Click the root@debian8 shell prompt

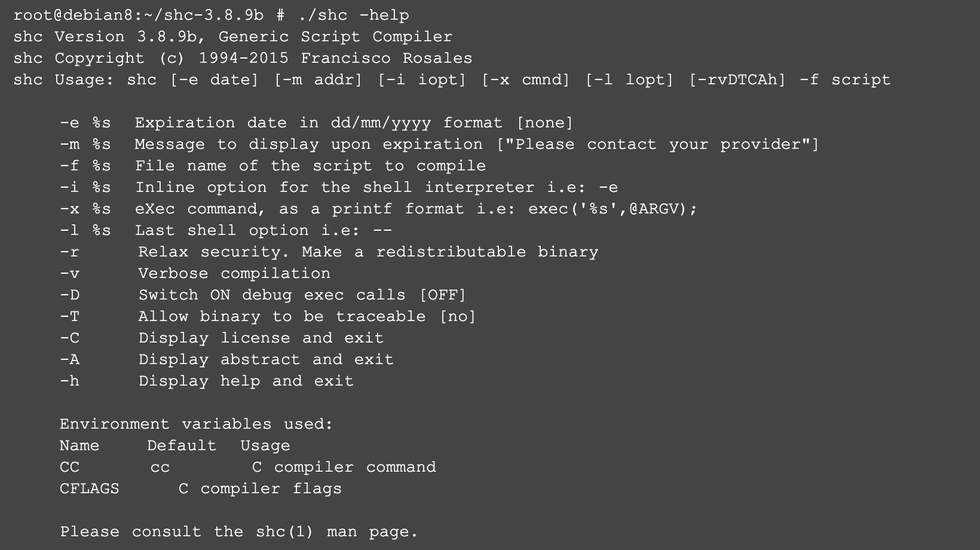pyautogui.click(x=138, y=15)
